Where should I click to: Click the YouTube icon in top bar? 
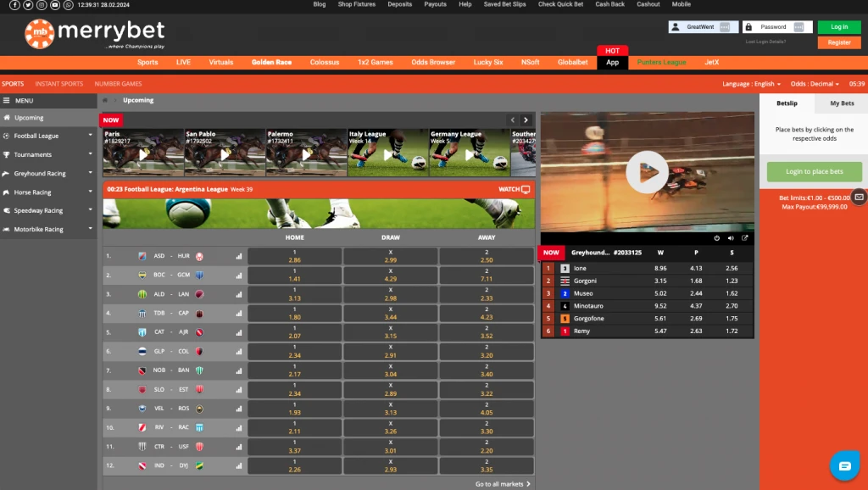[55, 5]
